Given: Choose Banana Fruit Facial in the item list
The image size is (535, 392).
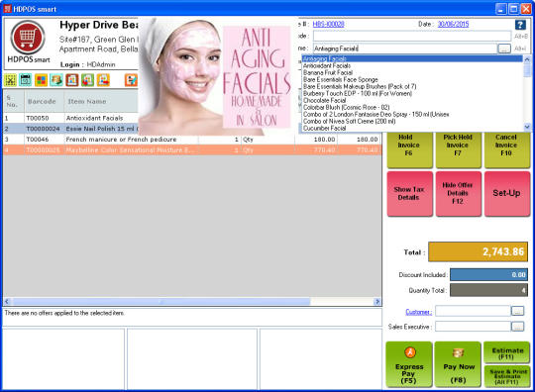Looking at the screenshot, I should tap(412, 72).
